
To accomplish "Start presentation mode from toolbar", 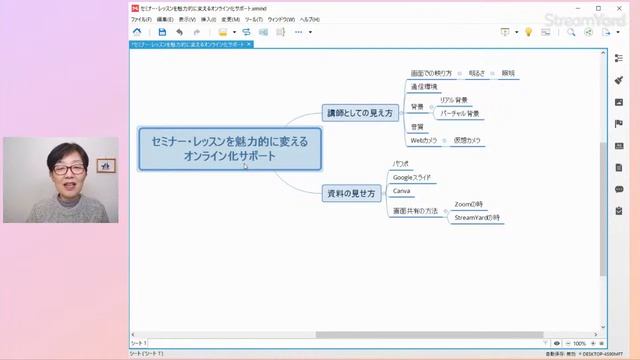I will click(505, 32).
